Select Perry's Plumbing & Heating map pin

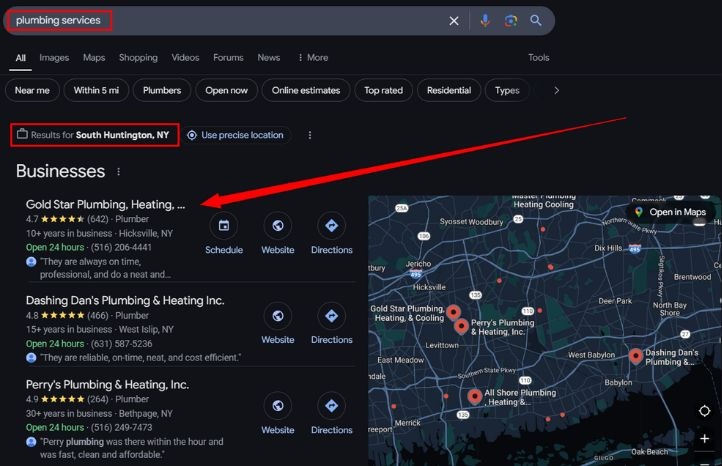[x=461, y=326]
